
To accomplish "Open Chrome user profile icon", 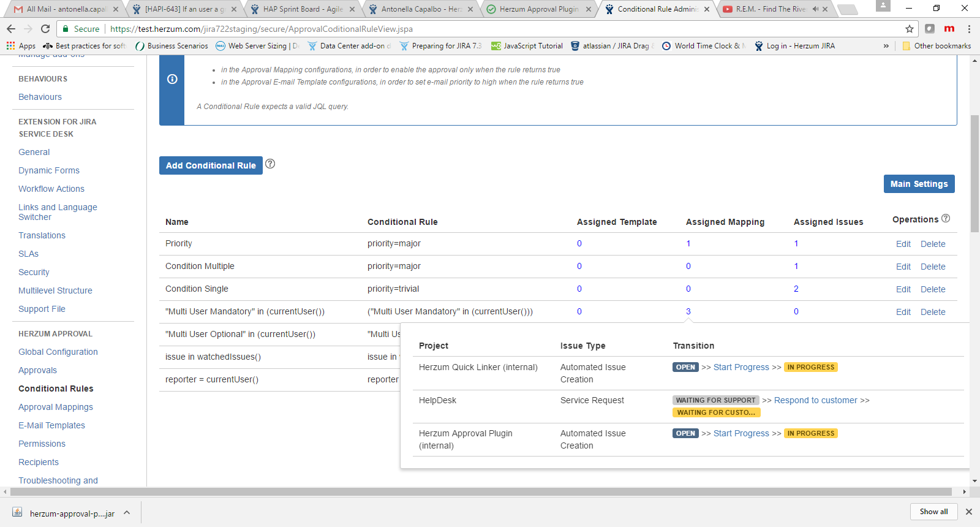I will pos(883,6).
